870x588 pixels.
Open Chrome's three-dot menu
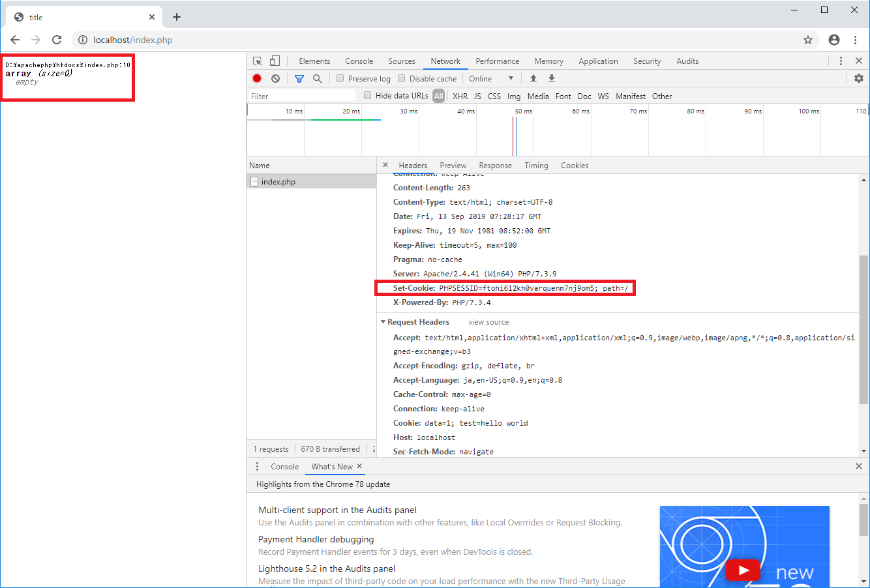click(x=855, y=40)
